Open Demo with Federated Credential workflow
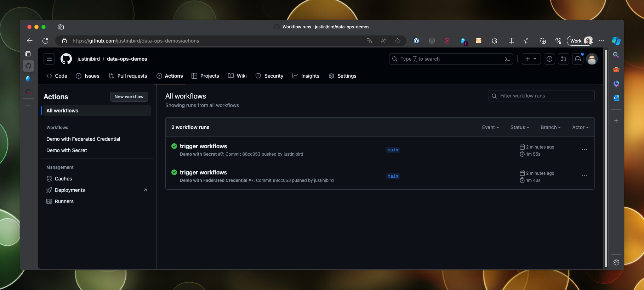Image resolution: width=644 pixels, height=290 pixels. 83,139
